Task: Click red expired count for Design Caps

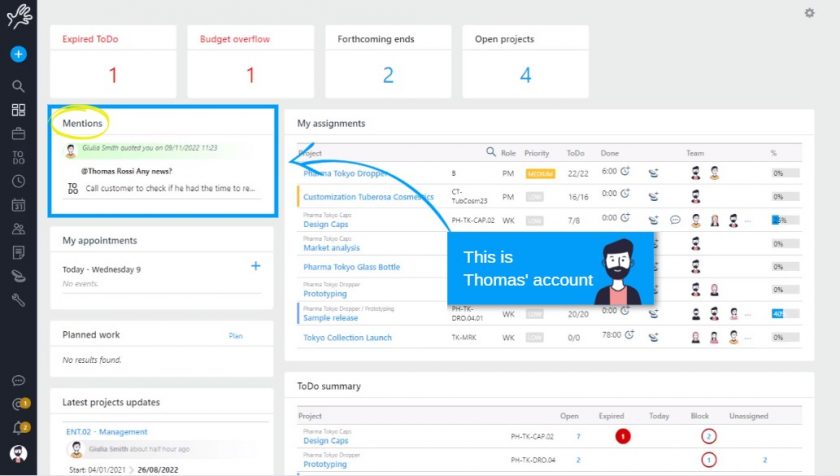Action: point(623,436)
